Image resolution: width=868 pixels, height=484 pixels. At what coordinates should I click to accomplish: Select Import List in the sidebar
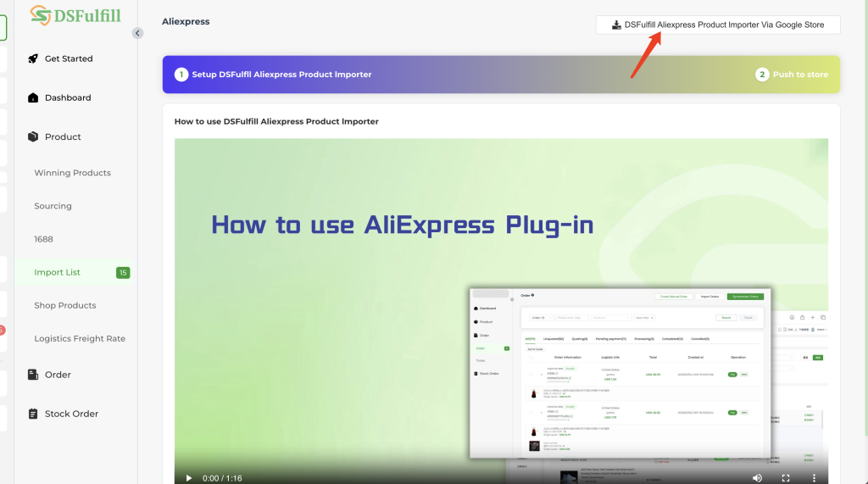[57, 272]
